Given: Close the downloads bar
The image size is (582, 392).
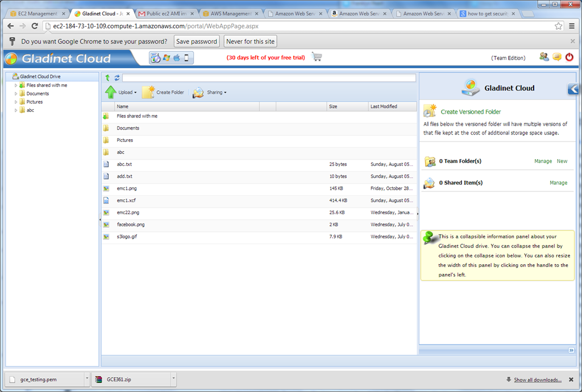Looking at the screenshot, I should [571, 380].
